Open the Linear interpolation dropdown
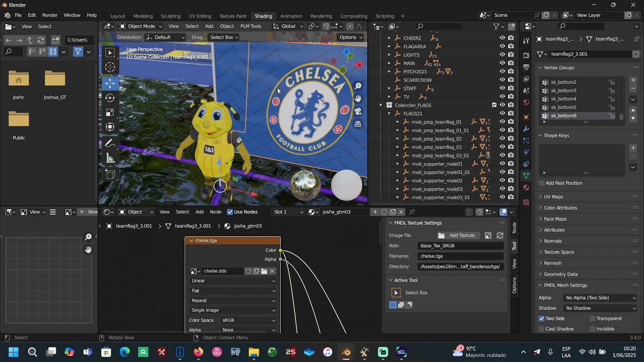 pyautogui.click(x=233, y=281)
